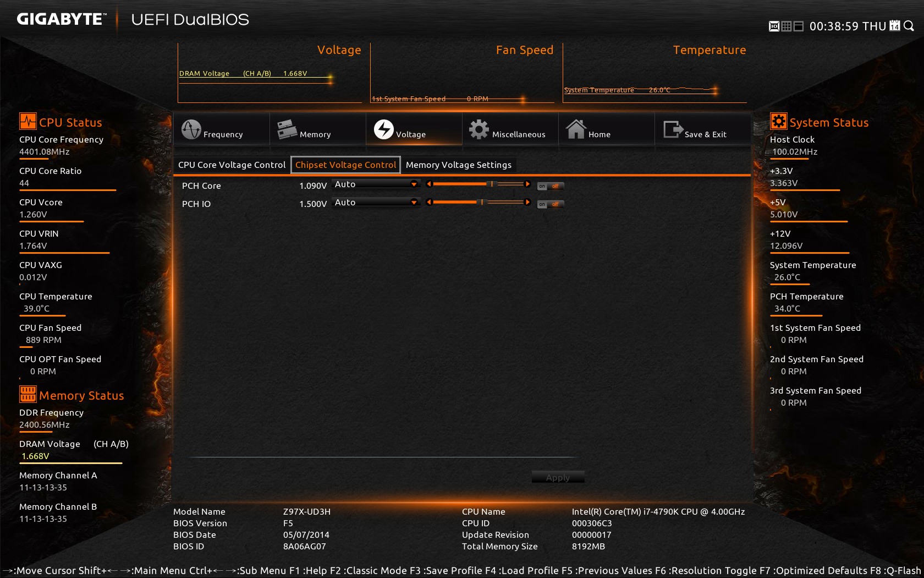The width and height of the screenshot is (924, 578).
Task: Click +12V reading 12.096V
Action: coord(786,246)
